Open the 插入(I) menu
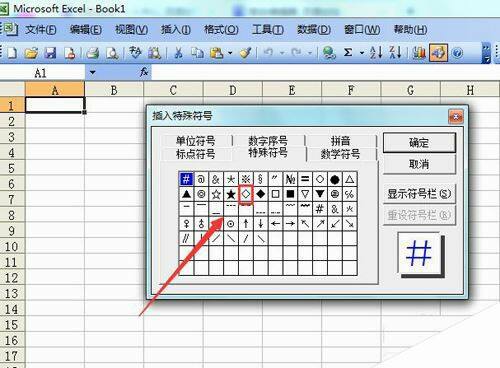 coord(176,30)
